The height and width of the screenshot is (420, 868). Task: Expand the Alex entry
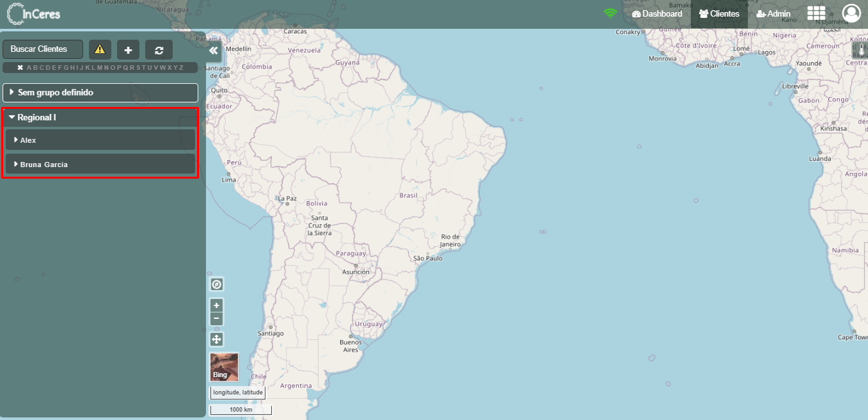100,140
